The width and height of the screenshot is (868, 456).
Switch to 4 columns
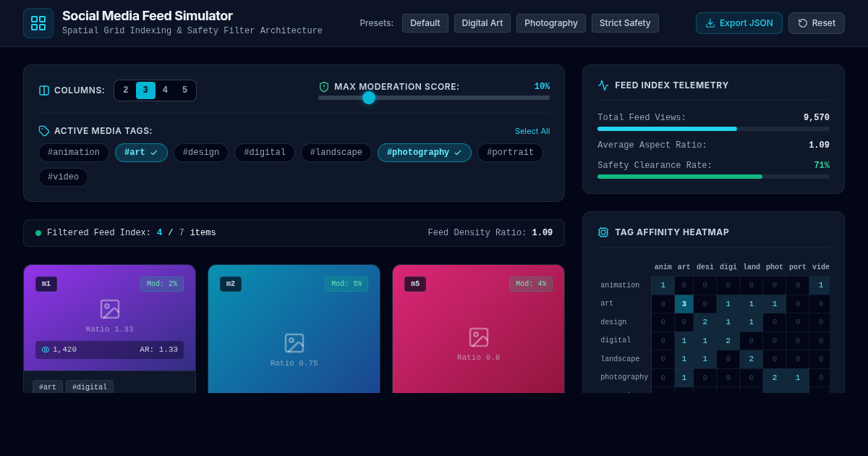pos(165,90)
